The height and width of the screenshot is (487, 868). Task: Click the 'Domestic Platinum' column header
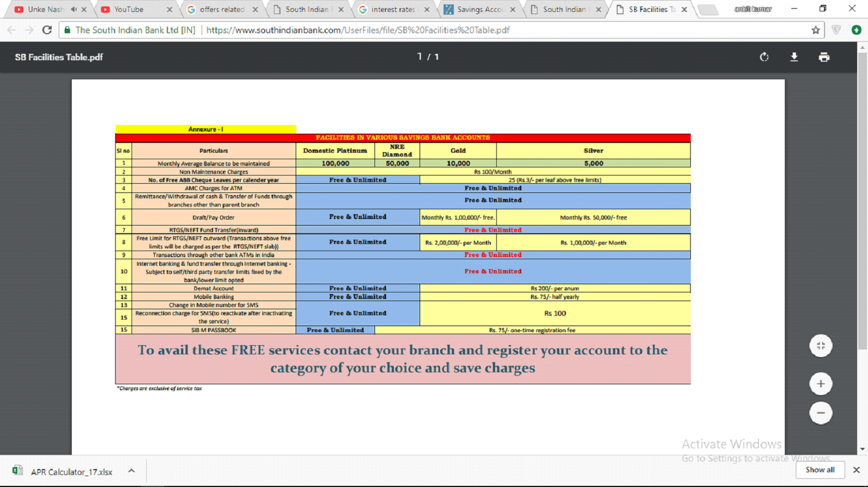click(335, 151)
